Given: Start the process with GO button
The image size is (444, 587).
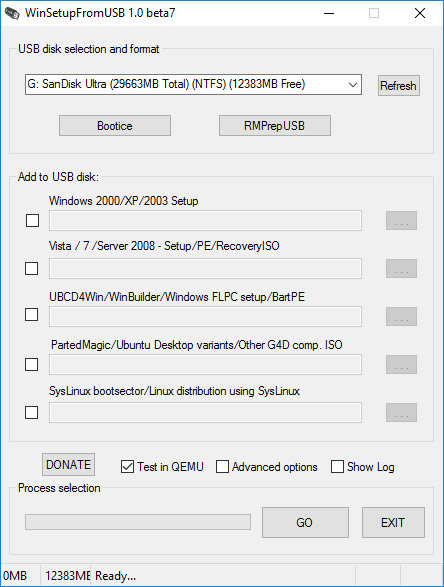Looking at the screenshot, I should [x=305, y=523].
